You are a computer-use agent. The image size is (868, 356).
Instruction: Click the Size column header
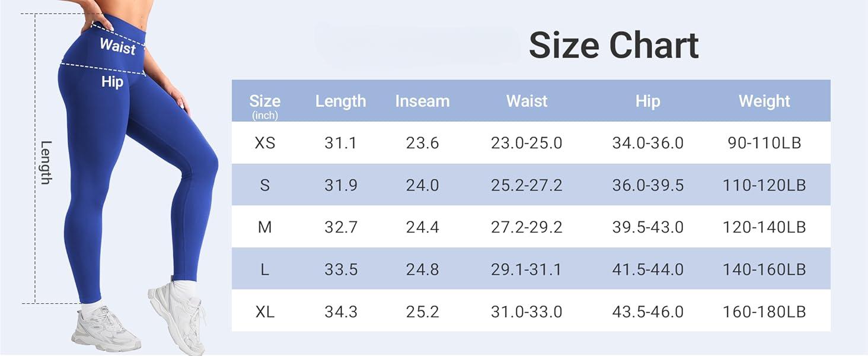(x=264, y=101)
